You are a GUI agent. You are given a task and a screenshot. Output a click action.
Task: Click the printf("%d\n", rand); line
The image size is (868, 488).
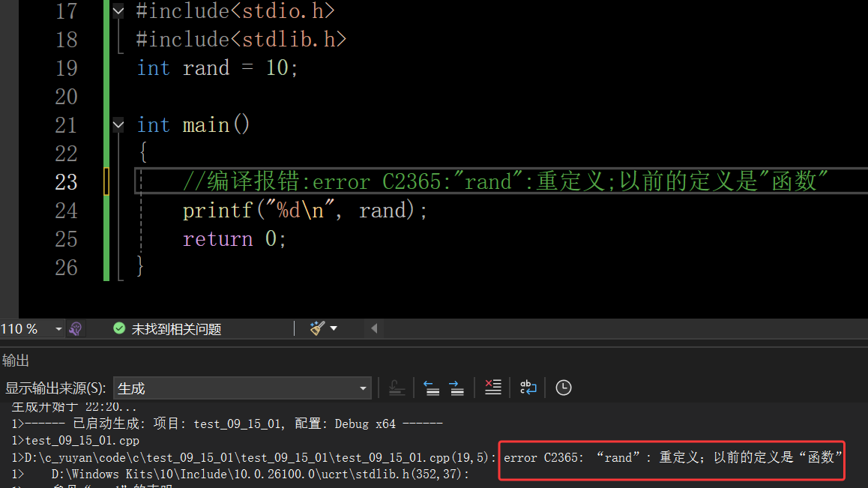pos(305,211)
